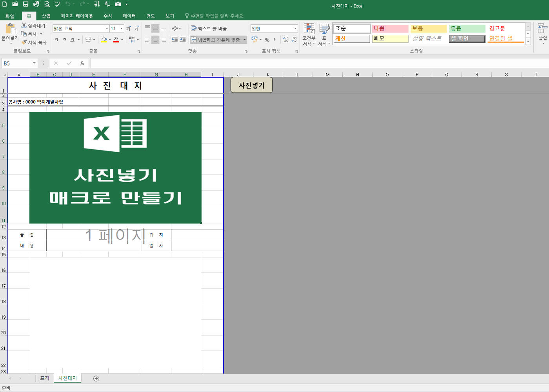
Task: Expand the Name Box dropdown arrow
Action: click(34, 63)
